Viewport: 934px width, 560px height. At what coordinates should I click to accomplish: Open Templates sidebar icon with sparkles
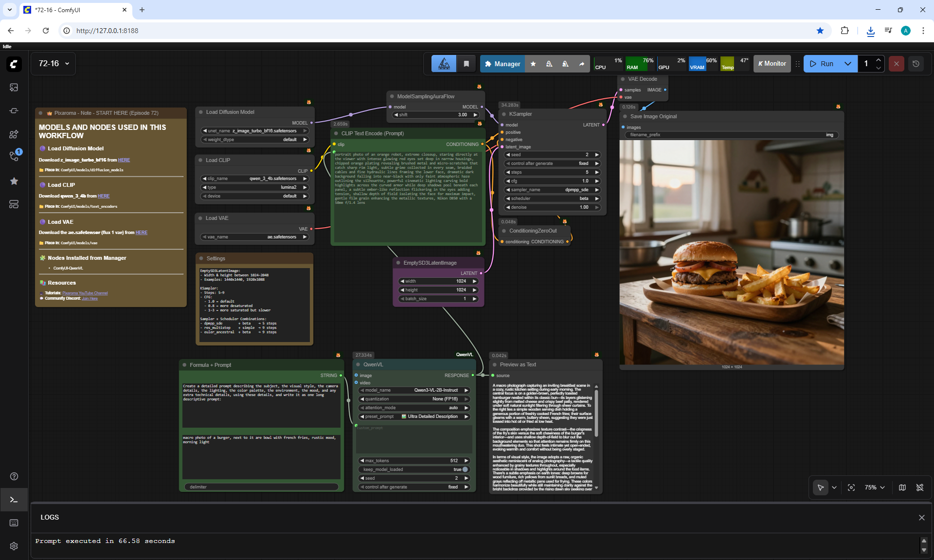point(14,134)
